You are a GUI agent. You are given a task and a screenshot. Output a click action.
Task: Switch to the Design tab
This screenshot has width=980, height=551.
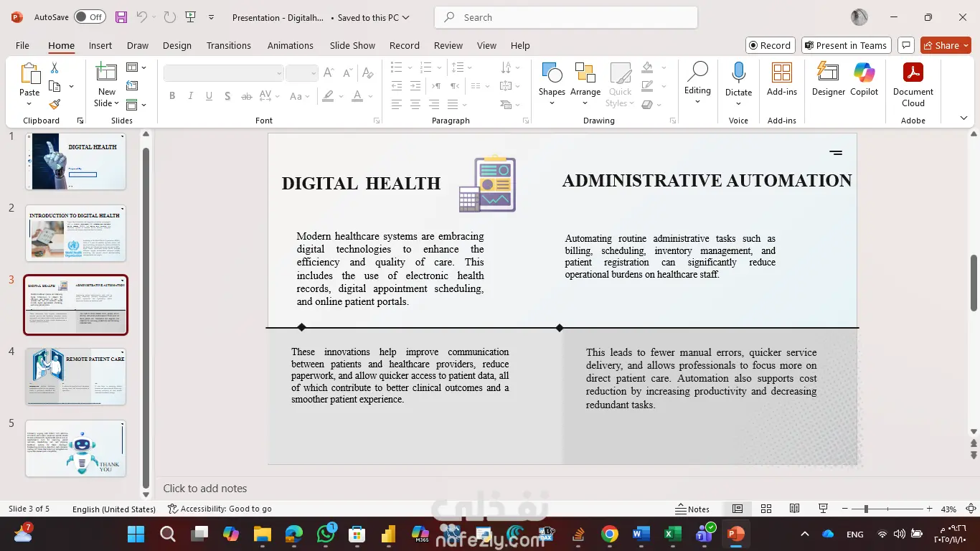click(x=176, y=45)
